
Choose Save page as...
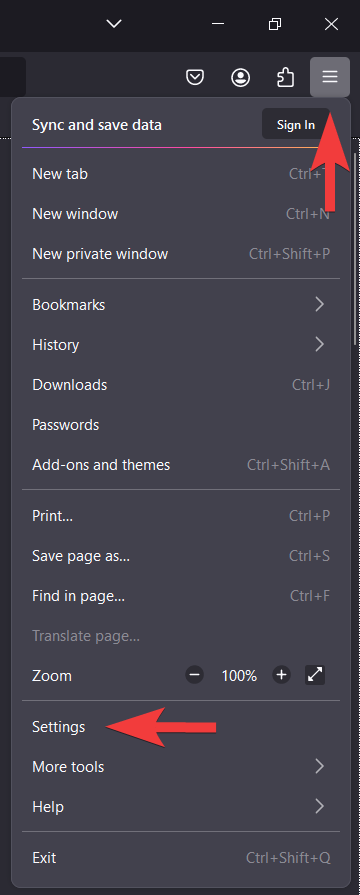click(x=181, y=556)
